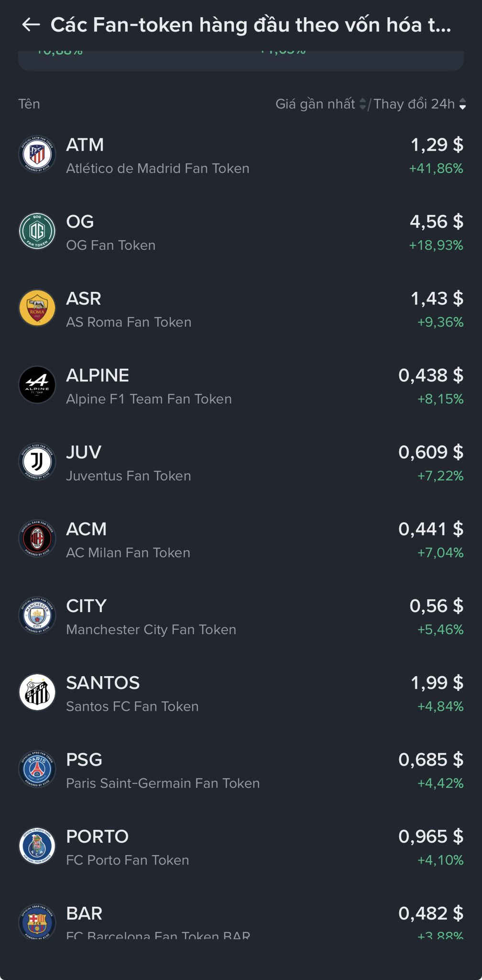482x980 pixels.
Task: Tap the Santos FC token logo
Action: (37, 692)
